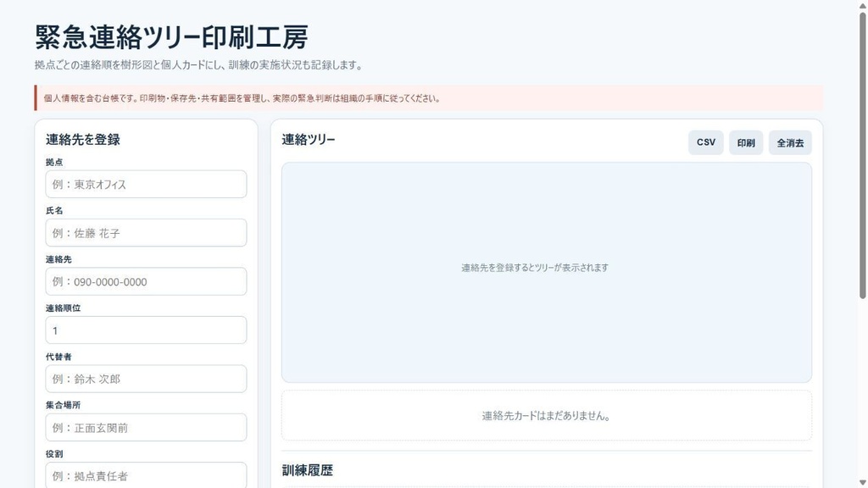Click the 連絡先を登録 heading
Image resolution: width=868 pixels, height=488 pixels.
coord(83,140)
